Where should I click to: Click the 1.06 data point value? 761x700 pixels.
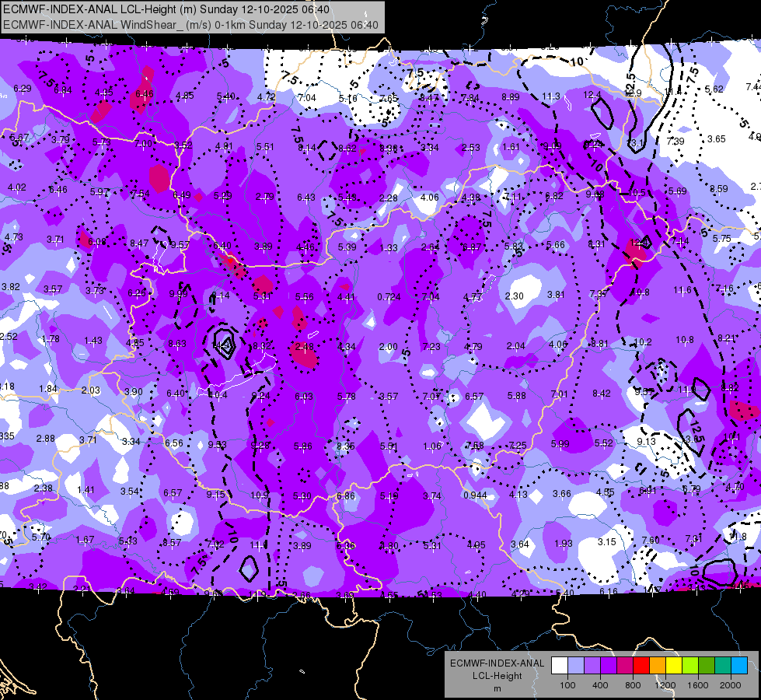coord(432,446)
